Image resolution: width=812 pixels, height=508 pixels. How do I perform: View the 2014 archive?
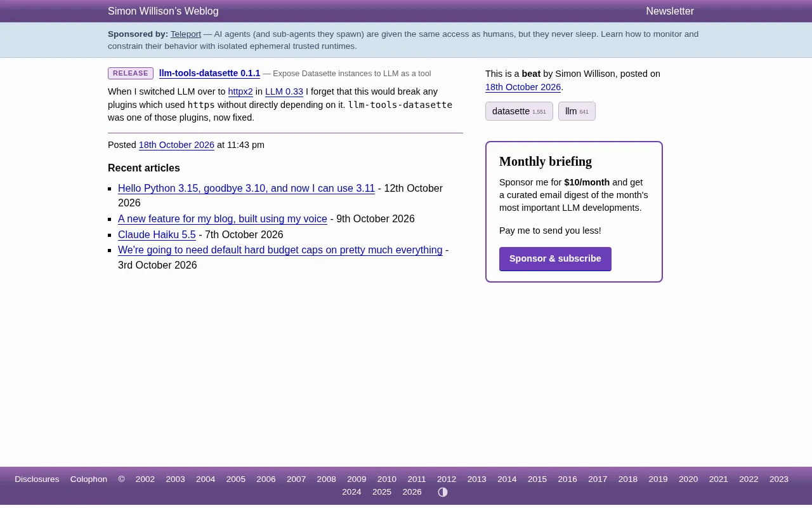click(x=507, y=479)
